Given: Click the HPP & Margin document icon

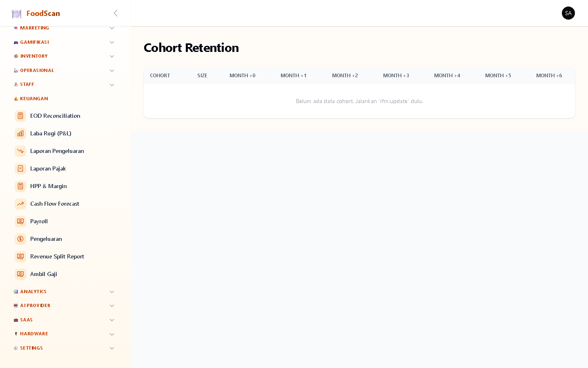Looking at the screenshot, I should tap(20, 186).
